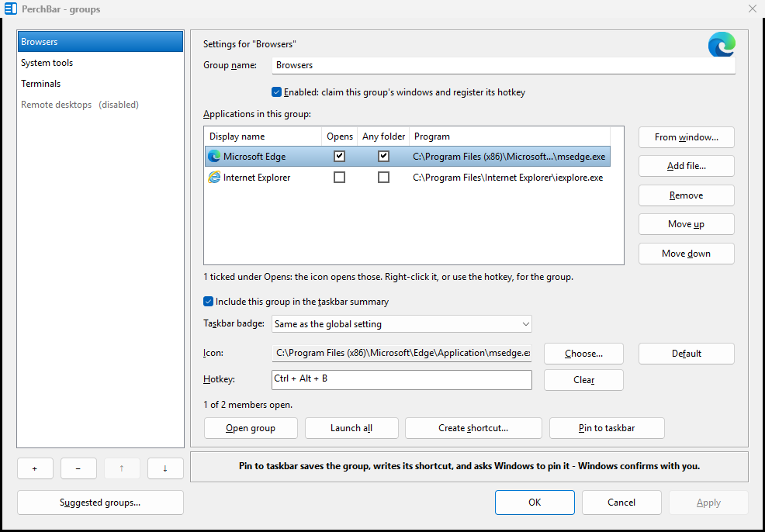
Task: Click the Icon path field
Action: pos(402,353)
